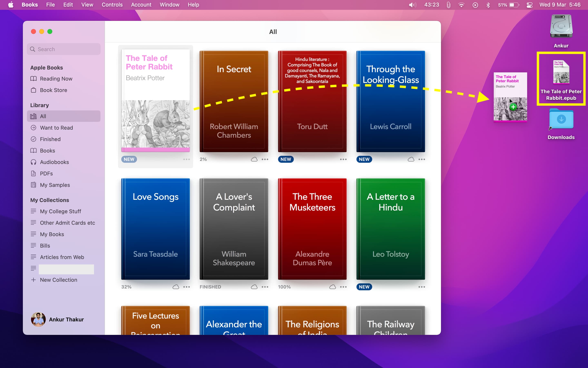The image size is (588, 368).
Task: Click the search magnifier icon in sidebar
Action: pos(32,49)
